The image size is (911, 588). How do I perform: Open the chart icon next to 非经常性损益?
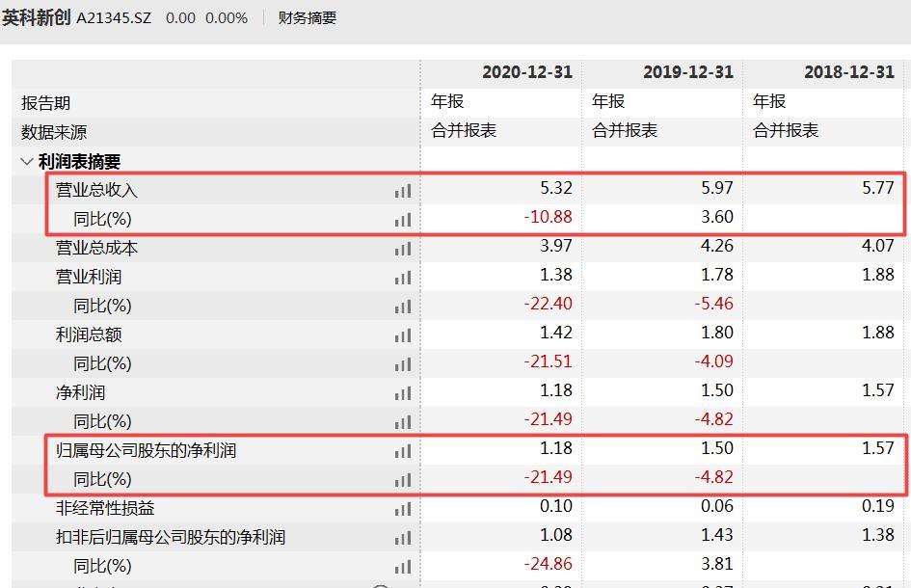point(403,506)
